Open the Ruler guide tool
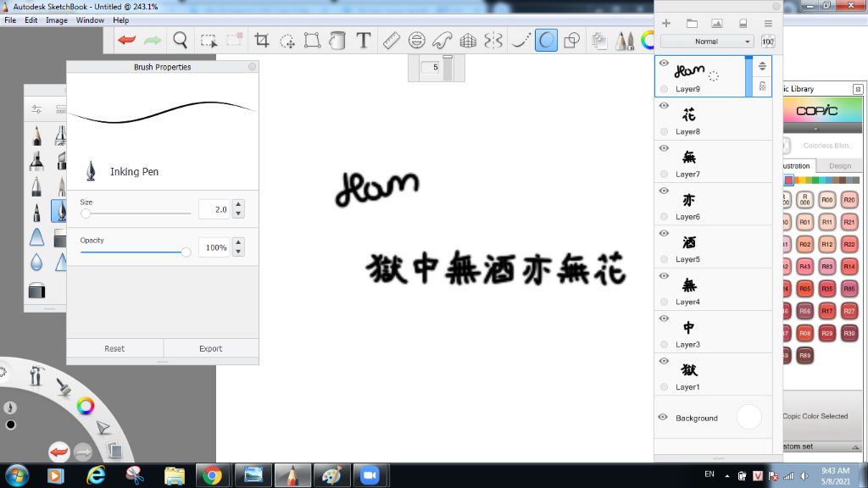 point(391,41)
